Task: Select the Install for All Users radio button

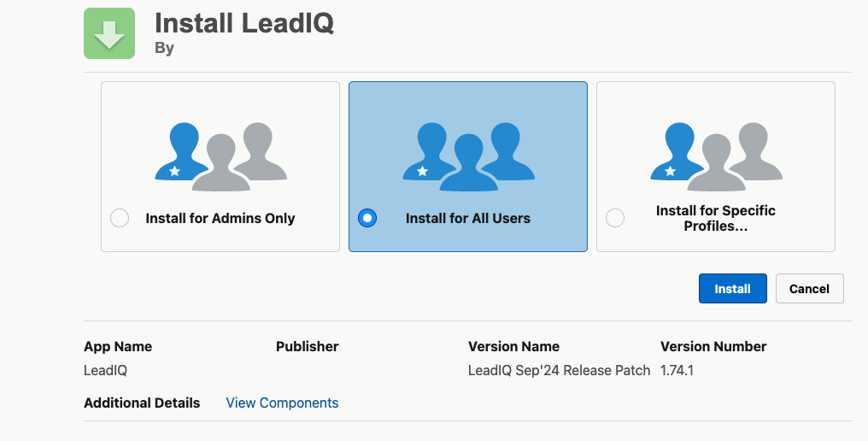Action: pyautogui.click(x=367, y=218)
